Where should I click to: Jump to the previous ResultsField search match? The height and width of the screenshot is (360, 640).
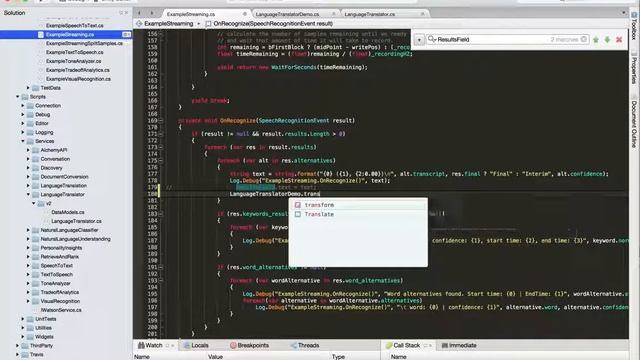[596, 40]
